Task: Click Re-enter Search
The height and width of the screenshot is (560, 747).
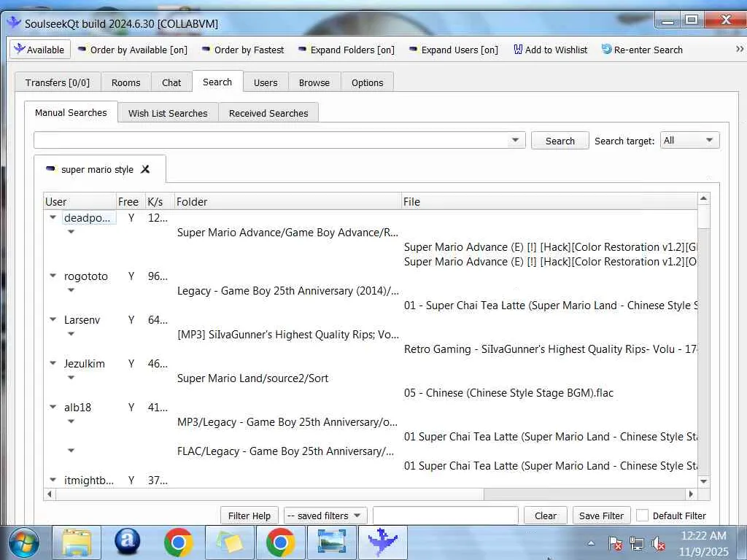Action: pyautogui.click(x=642, y=50)
